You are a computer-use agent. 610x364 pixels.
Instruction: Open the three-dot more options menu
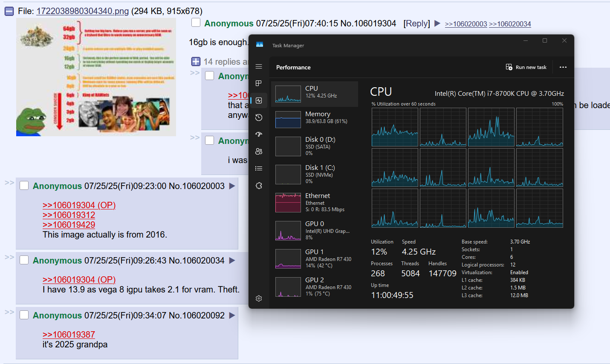point(563,67)
